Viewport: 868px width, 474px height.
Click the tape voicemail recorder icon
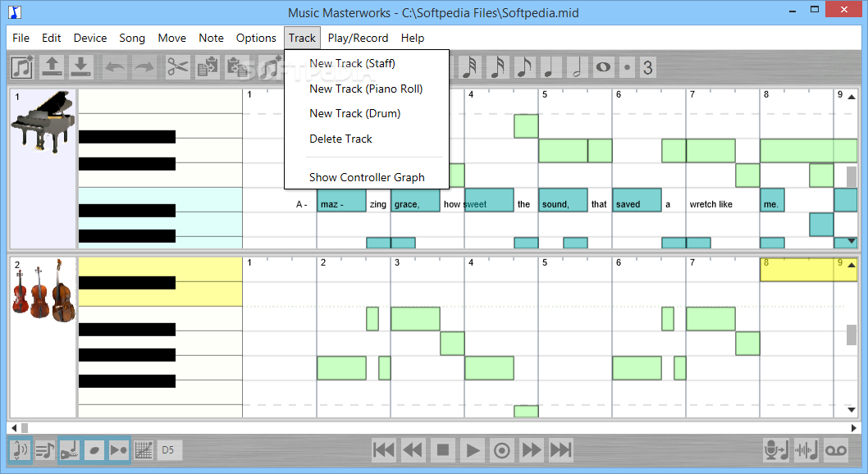click(x=836, y=450)
